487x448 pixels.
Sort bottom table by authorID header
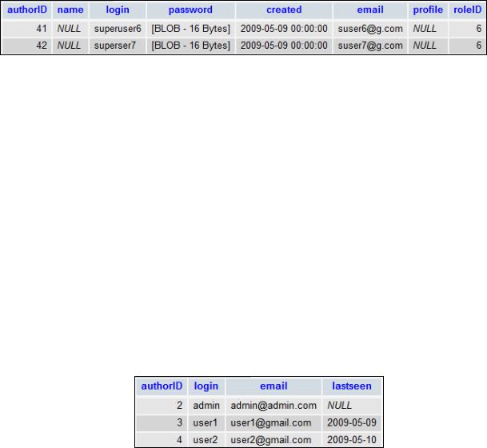162,386
